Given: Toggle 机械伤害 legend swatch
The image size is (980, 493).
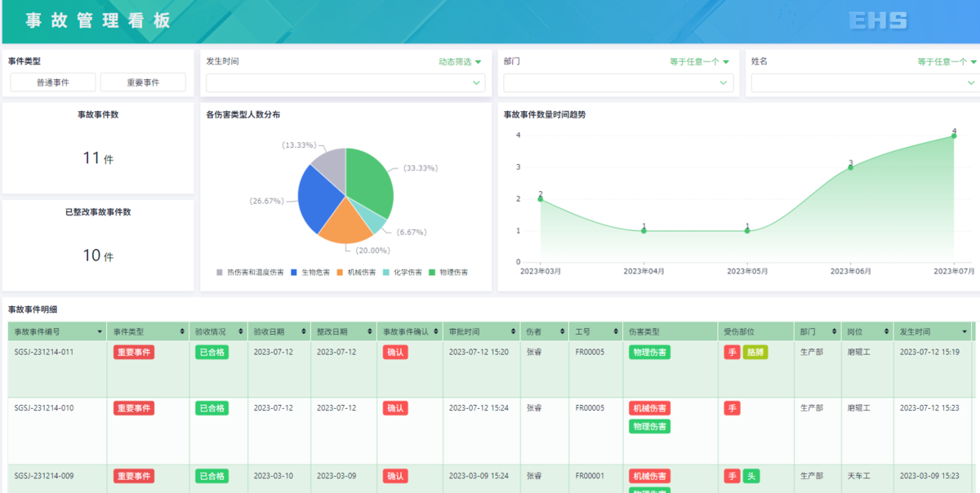Looking at the screenshot, I should point(340,273).
